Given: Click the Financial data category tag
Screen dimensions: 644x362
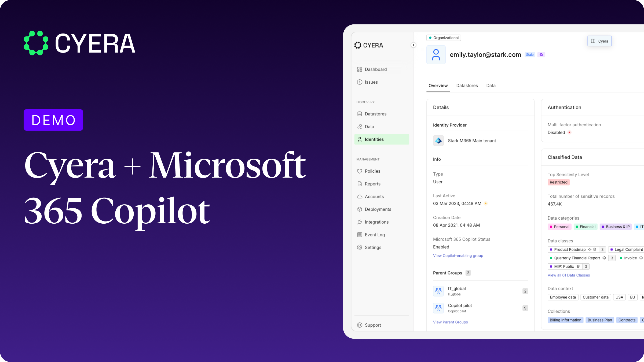Looking at the screenshot, I should (x=586, y=227).
